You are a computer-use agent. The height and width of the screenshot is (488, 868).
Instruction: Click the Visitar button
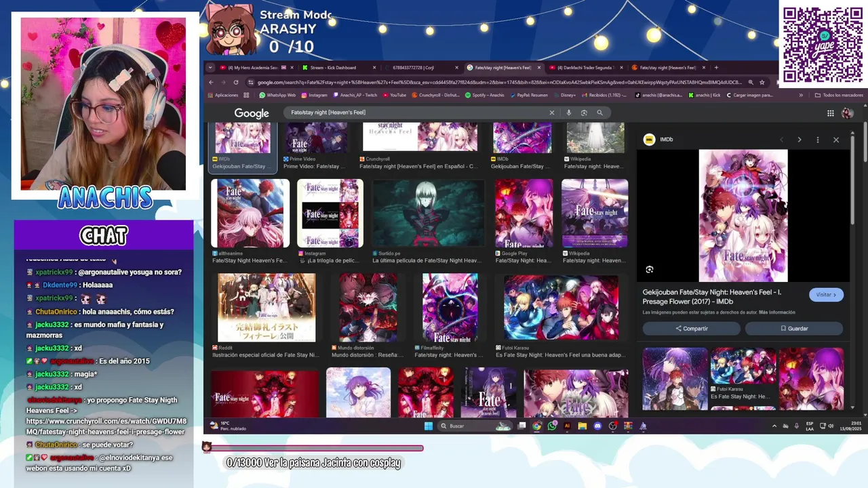(x=826, y=295)
